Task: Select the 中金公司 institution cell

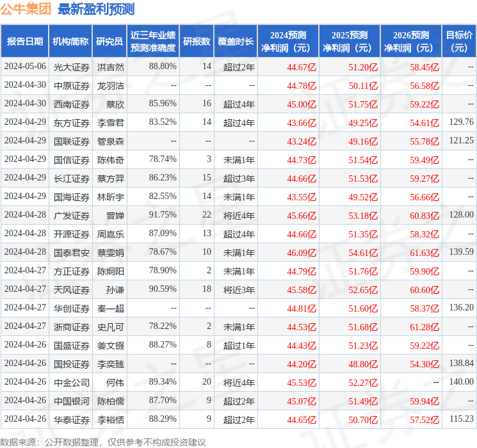Action: point(72,383)
